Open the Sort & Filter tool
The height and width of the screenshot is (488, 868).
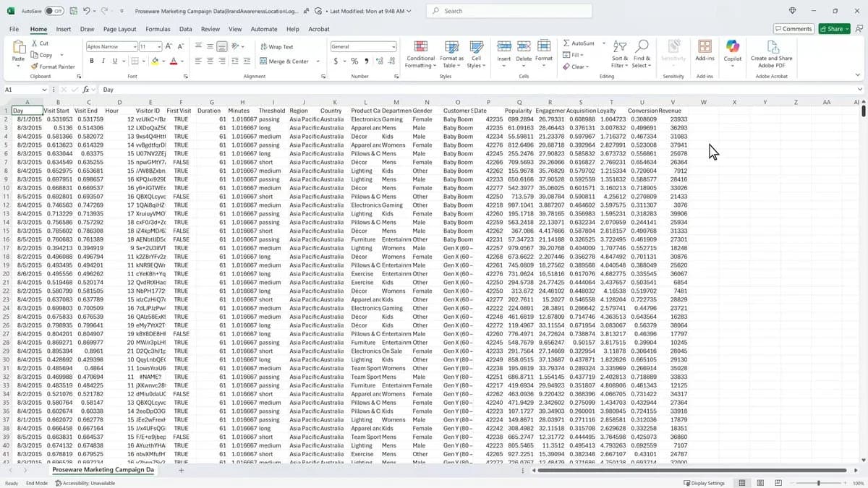pos(620,54)
